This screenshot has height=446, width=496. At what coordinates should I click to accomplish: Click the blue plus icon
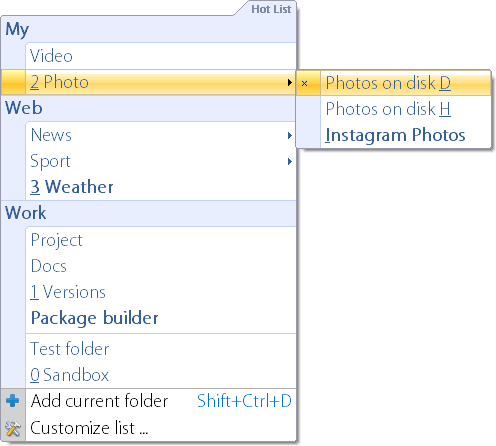pos(13,401)
